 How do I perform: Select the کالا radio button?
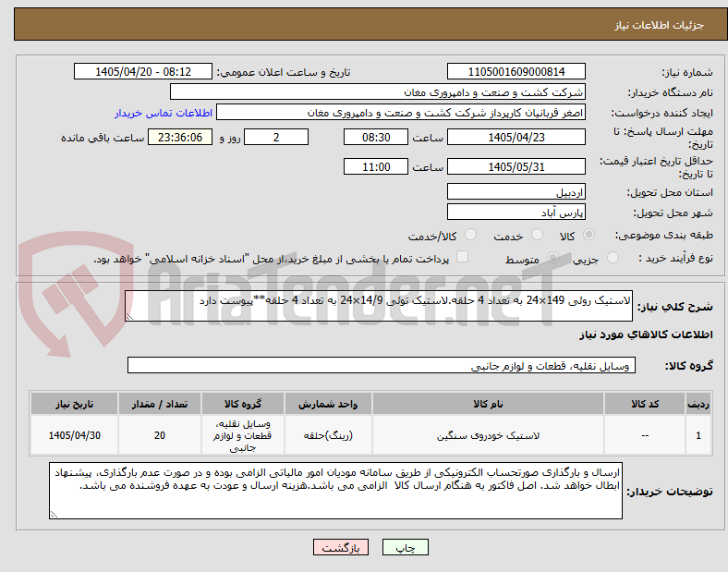(x=588, y=235)
